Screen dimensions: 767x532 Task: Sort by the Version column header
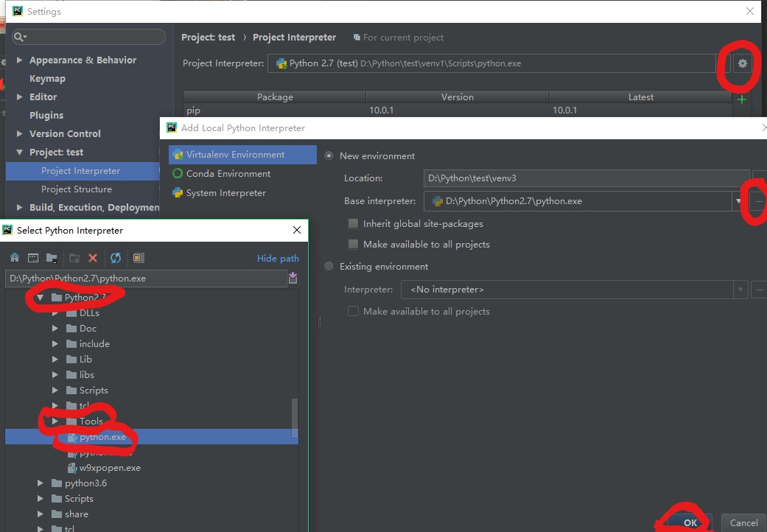click(458, 97)
